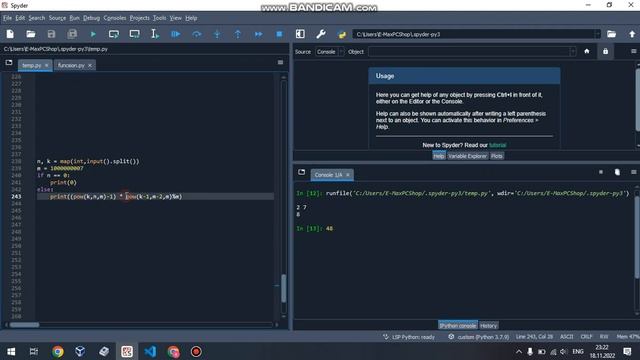
Task: Create a new file with toolbar icon
Action: tap(10, 34)
